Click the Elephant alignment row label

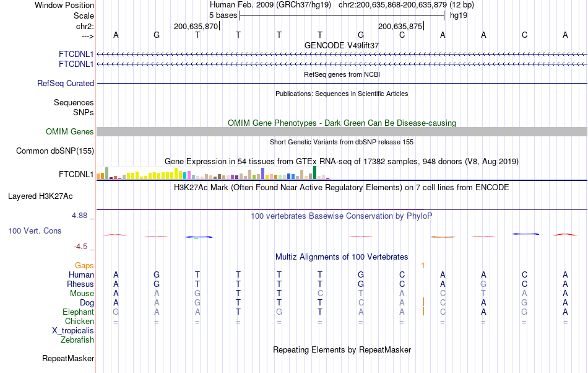click(x=78, y=312)
